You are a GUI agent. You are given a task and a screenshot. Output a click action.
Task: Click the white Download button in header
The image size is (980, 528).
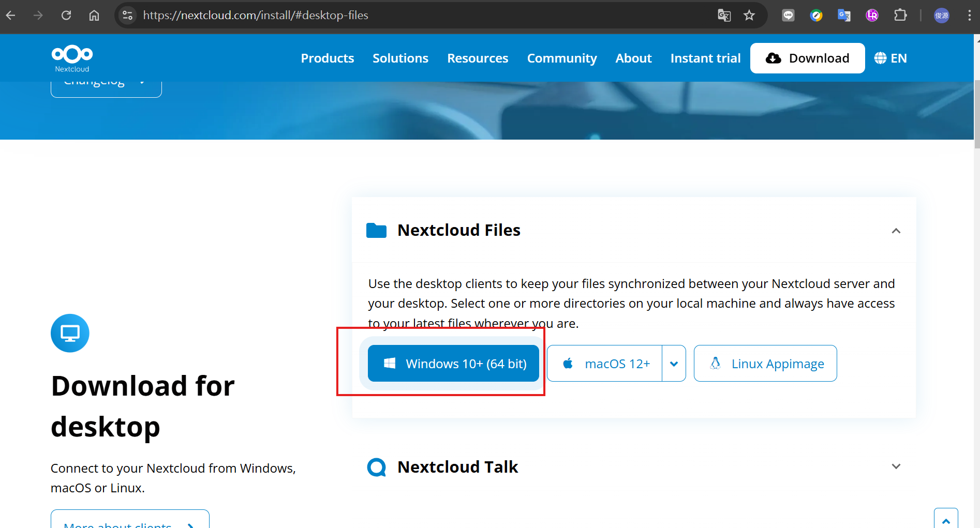pyautogui.click(x=807, y=58)
